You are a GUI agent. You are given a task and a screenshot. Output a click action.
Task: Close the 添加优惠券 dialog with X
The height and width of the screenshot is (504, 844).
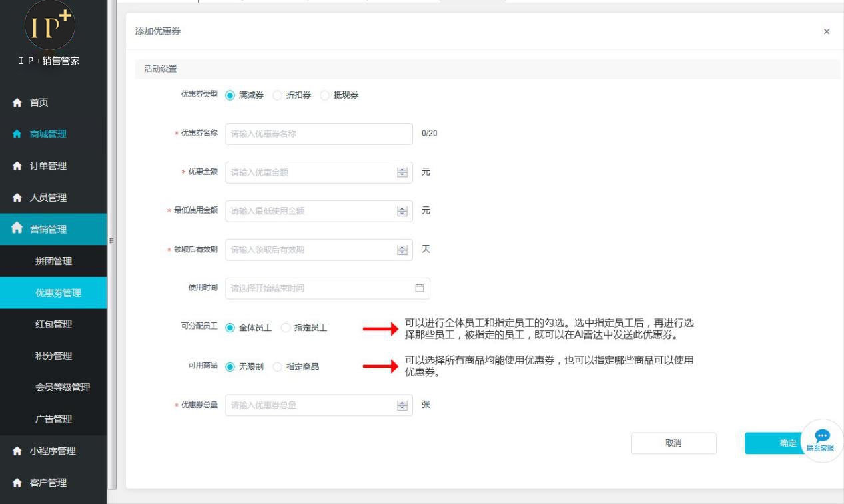(827, 31)
